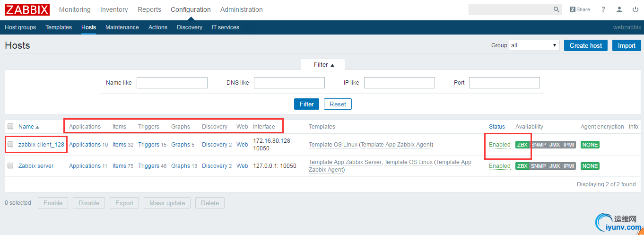Click NONE encryption badge for Zabbix server
The width and height of the screenshot is (644, 235).
pos(590,166)
